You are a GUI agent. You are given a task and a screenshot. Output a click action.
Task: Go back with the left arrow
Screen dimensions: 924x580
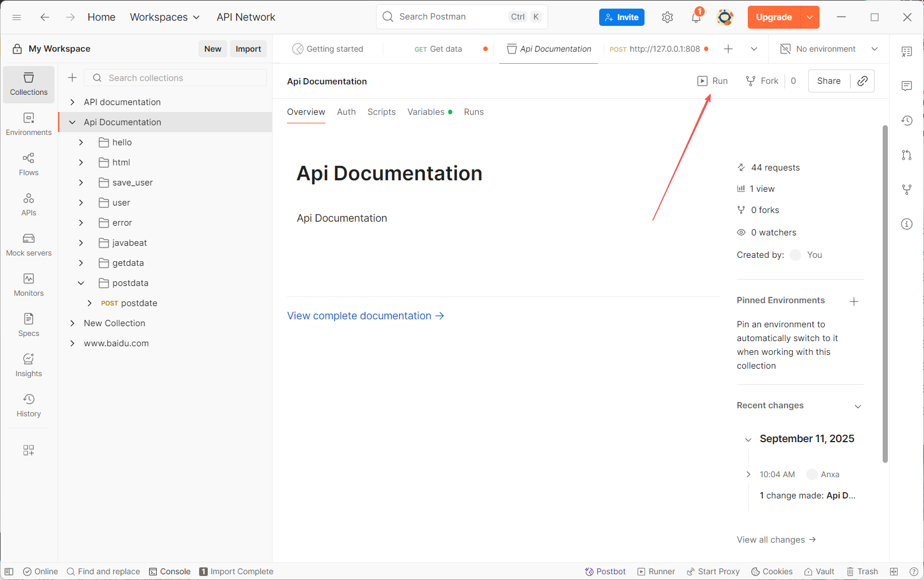[x=44, y=17]
